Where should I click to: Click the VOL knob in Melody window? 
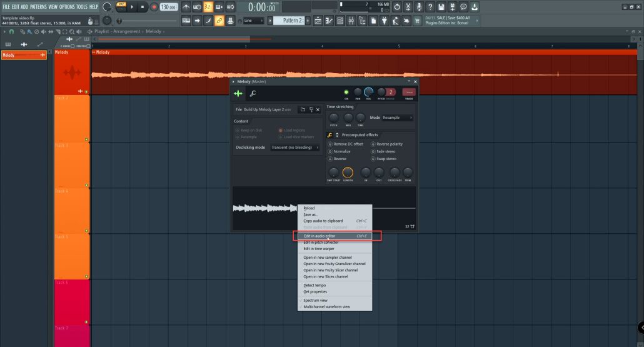click(369, 93)
